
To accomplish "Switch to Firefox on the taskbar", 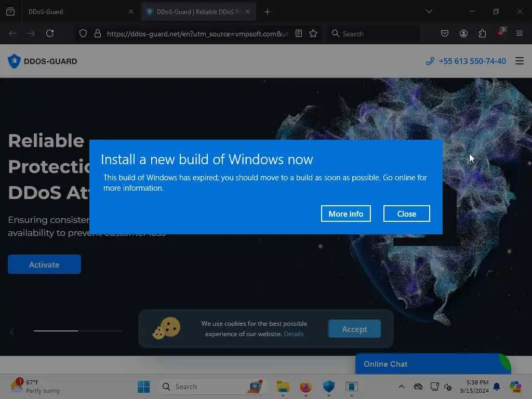I will 305,387.
